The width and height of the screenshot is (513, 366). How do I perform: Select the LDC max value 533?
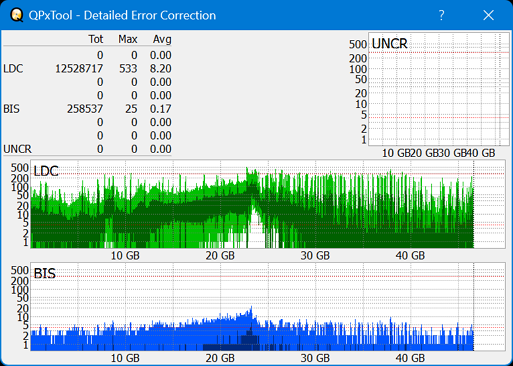pos(128,69)
